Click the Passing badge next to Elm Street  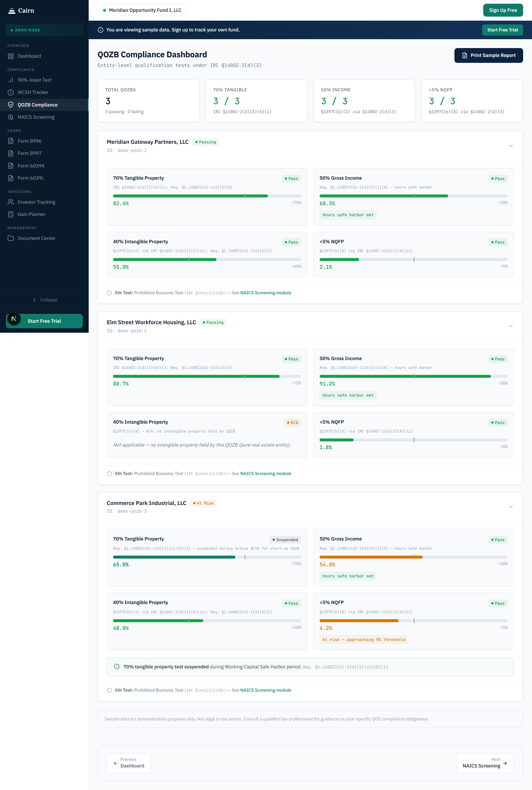tap(213, 323)
